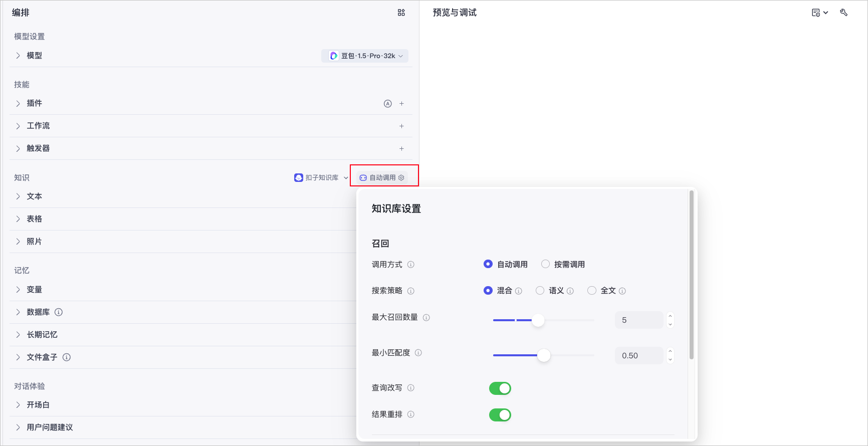Select the 按需调用 radio button

pyautogui.click(x=546, y=264)
